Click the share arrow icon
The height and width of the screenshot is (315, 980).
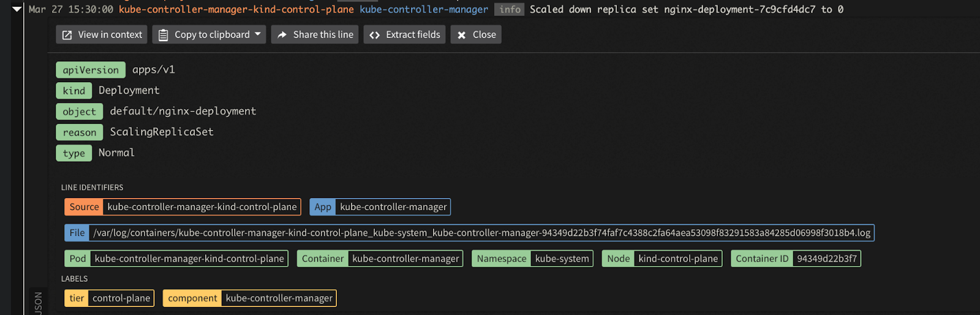pos(282,35)
